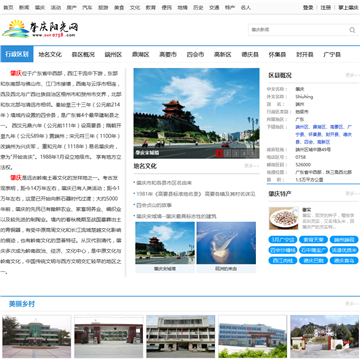The width and height of the screenshot is (360, 360).
Task: Click the 德庆巴戟 specialty tag
Action: 313,260
